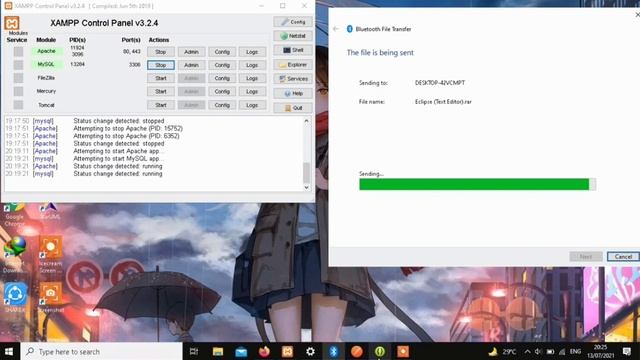This screenshot has height=360, width=640.
Task: Open the notification center icon
Action: [x=627, y=351]
